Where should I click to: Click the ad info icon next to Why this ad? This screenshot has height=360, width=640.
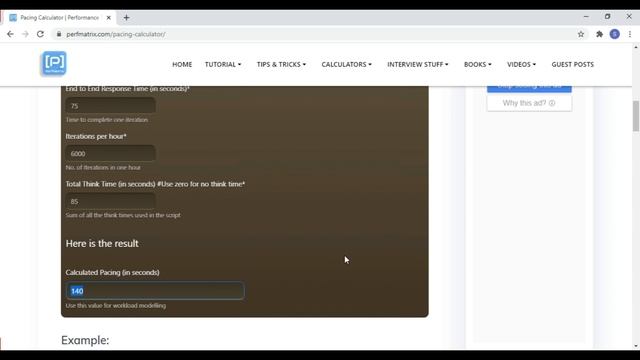pyautogui.click(x=552, y=103)
